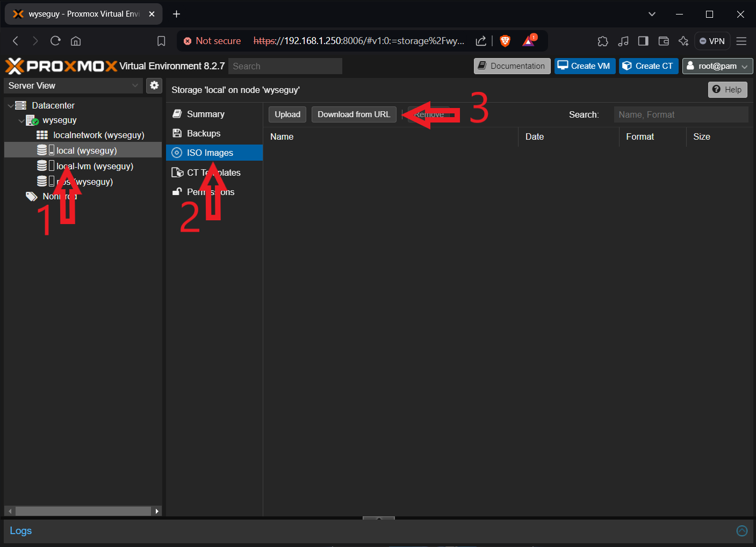Open Brave Rewards triangle icon
756x547 pixels.
coord(529,40)
